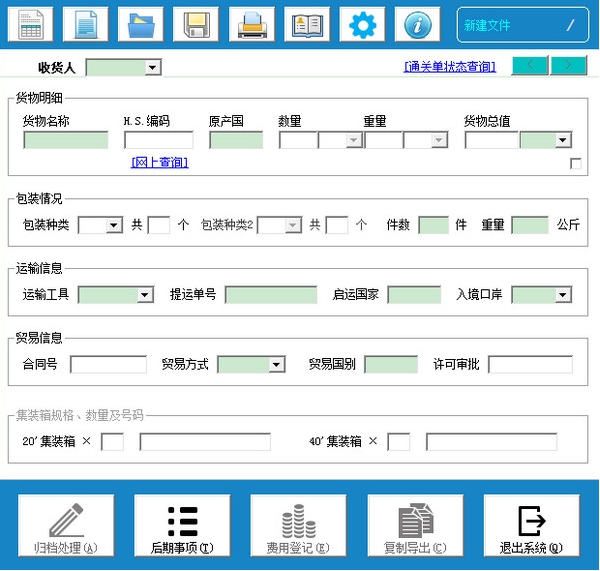Open the address book icon
This screenshot has height=571, width=600.
coord(307,24)
